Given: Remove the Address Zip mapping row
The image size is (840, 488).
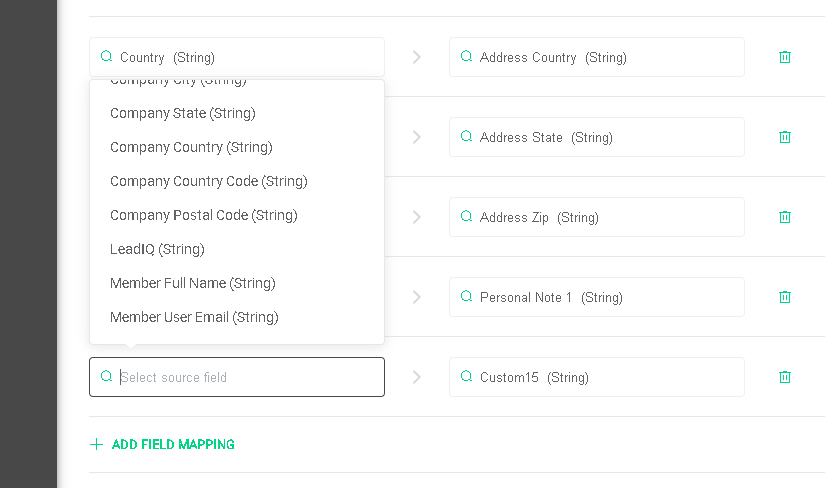Looking at the screenshot, I should 785,217.
